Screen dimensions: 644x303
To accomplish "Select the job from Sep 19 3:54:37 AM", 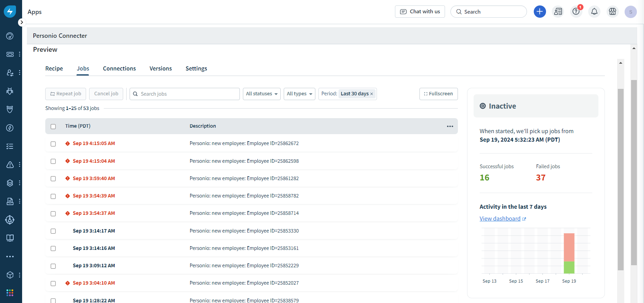I will pyautogui.click(x=53, y=214).
